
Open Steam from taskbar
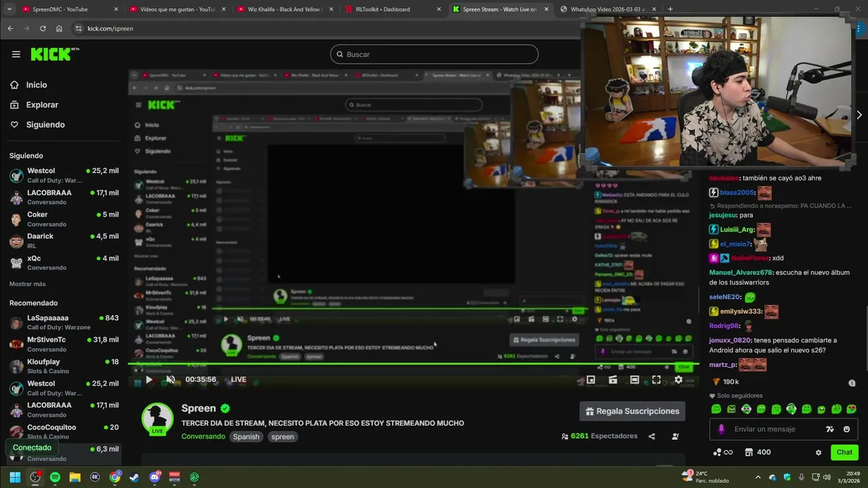coord(134,477)
